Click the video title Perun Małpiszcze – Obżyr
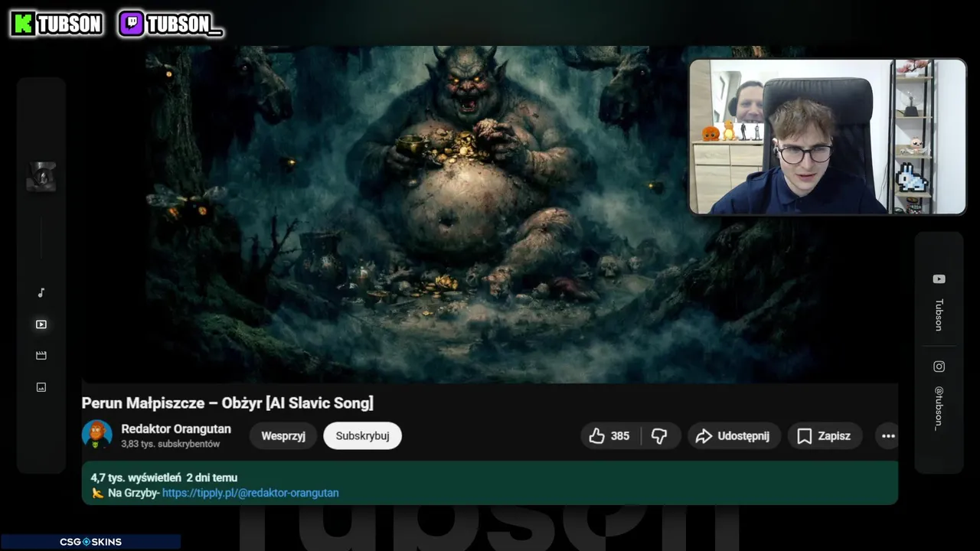The height and width of the screenshot is (551, 980). 227,403
